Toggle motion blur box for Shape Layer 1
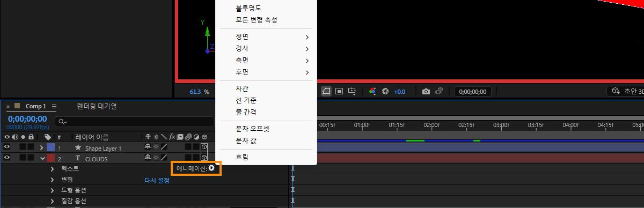This screenshot has height=208, width=644. (x=188, y=147)
